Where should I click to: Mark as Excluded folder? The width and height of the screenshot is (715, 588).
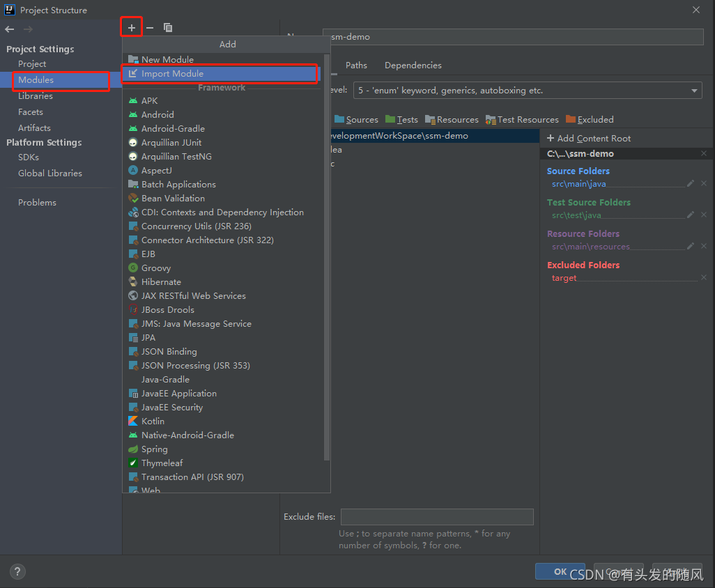(590, 119)
